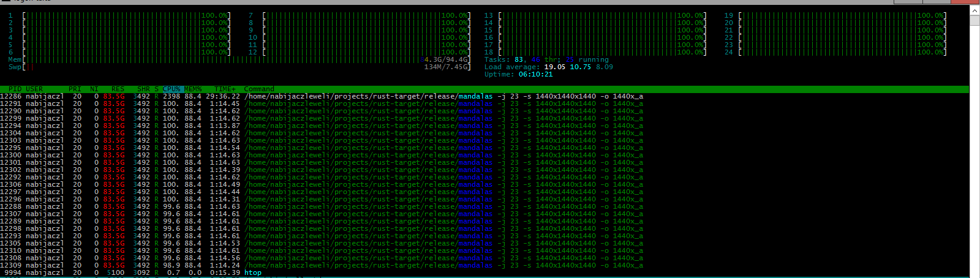Select the Command column header
Image resolution: width=980 pixels, height=278 pixels.
(x=259, y=89)
